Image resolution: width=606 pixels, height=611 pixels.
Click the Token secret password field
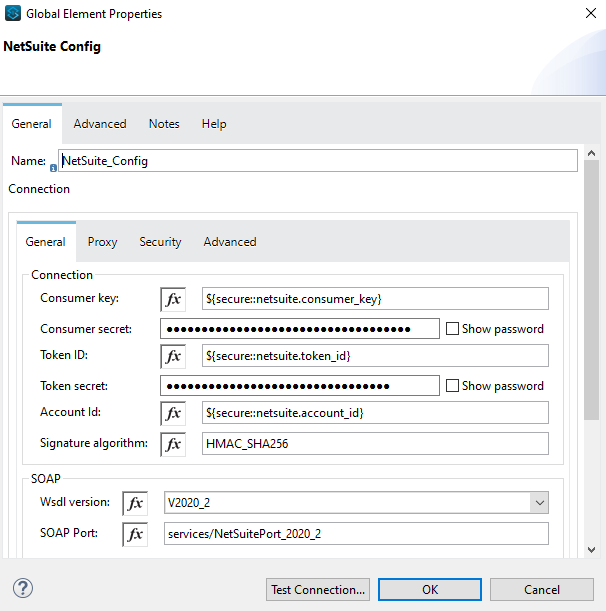click(300, 386)
